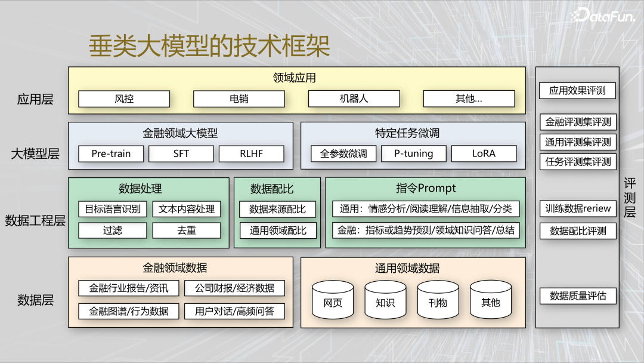Viewport: 644px width, 363px height.
Task: Click the P-tuning box
Action: (414, 154)
